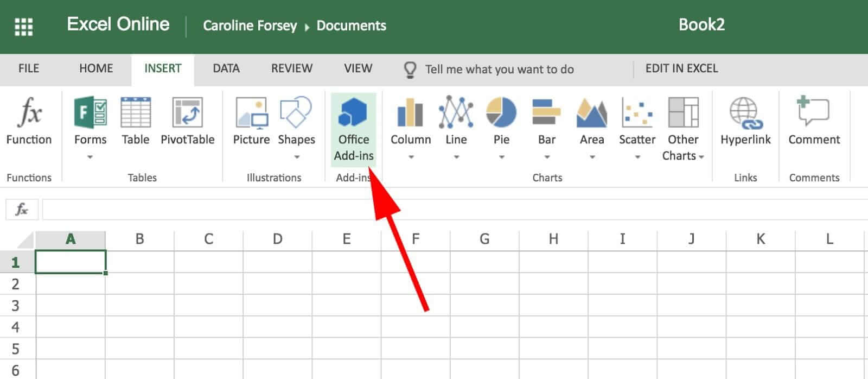Add a Comment

pos(814,121)
